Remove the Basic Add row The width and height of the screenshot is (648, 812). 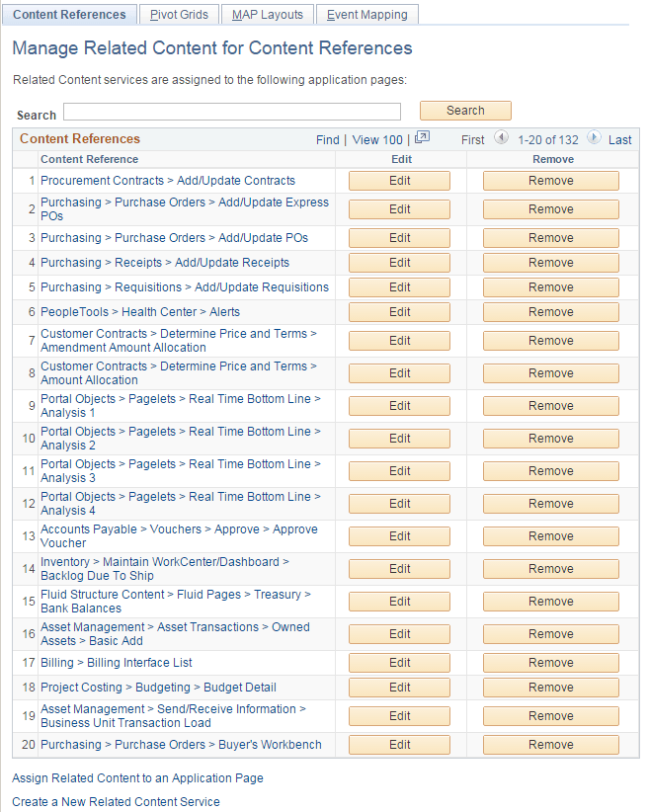(x=550, y=634)
